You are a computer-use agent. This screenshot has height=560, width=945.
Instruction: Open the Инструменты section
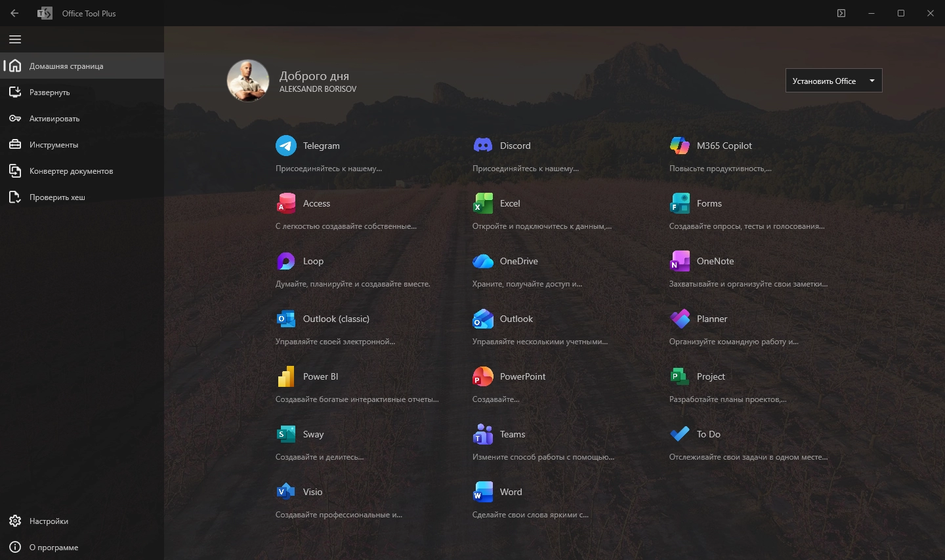82,144
